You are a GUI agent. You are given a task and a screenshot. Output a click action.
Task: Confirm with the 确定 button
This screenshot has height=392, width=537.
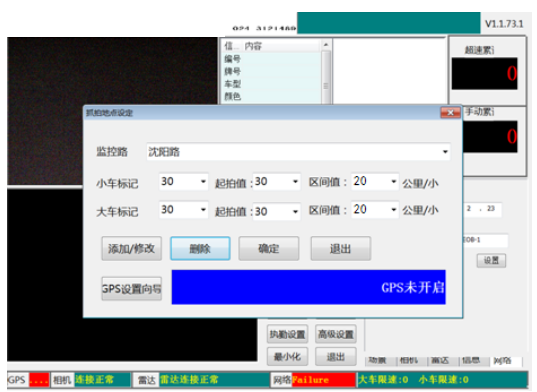[x=269, y=249]
